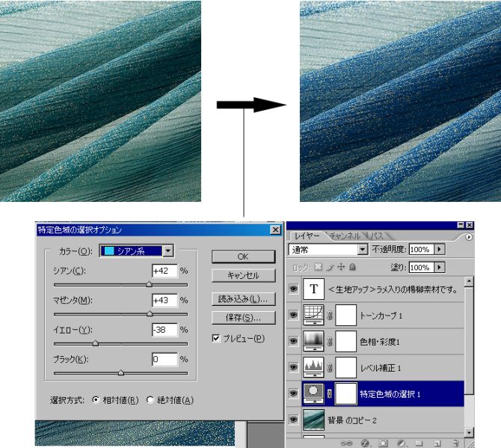Click mask link icon on 色相・彩度1
501x448 pixels.
pos(330,342)
